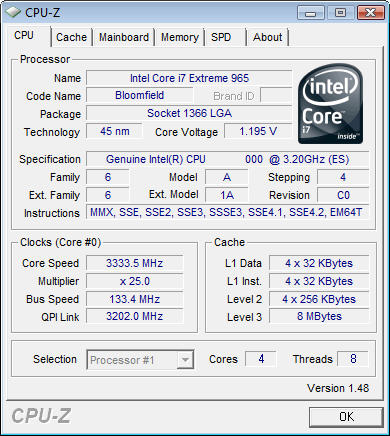Select the CPU tab
390x436 pixels.
[x=24, y=35]
